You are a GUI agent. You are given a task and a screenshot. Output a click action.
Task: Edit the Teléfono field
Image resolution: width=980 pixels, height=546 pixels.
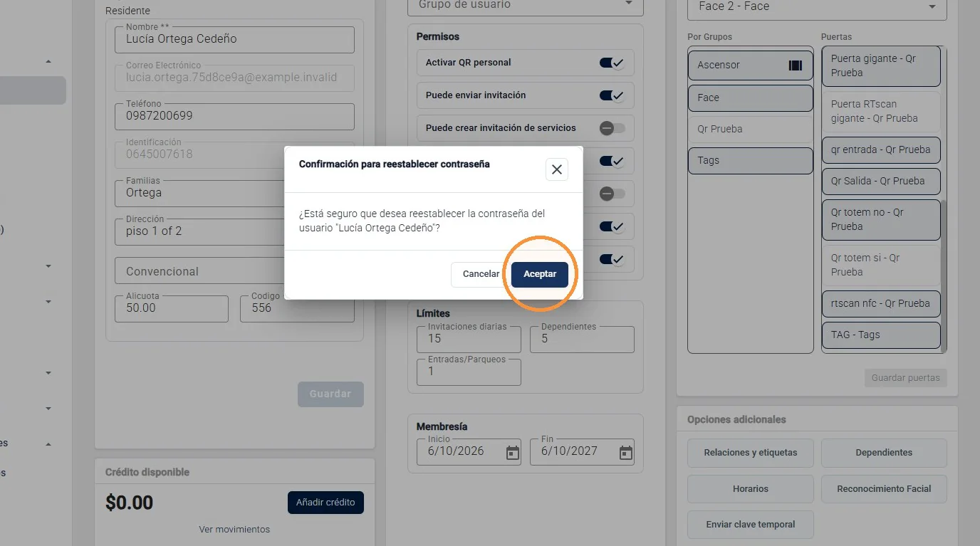[x=234, y=117]
